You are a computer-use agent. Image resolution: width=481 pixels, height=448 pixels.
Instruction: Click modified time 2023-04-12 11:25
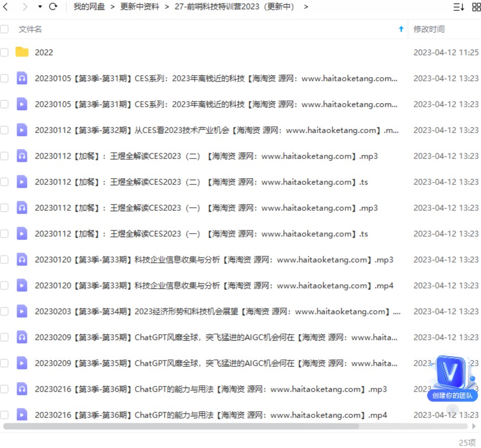(x=446, y=52)
